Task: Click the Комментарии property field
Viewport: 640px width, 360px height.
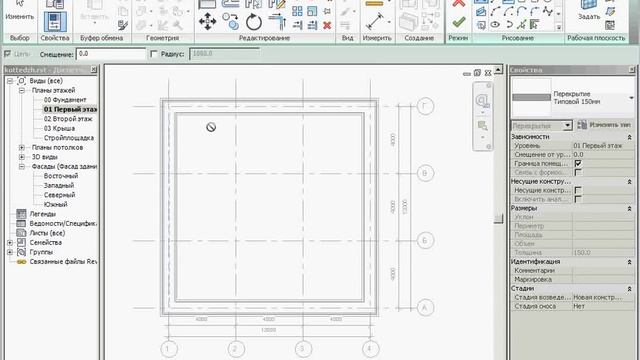Action: point(603,271)
